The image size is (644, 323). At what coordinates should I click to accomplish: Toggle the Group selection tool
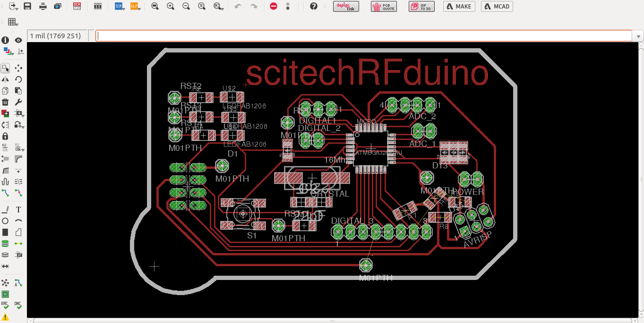[5, 68]
